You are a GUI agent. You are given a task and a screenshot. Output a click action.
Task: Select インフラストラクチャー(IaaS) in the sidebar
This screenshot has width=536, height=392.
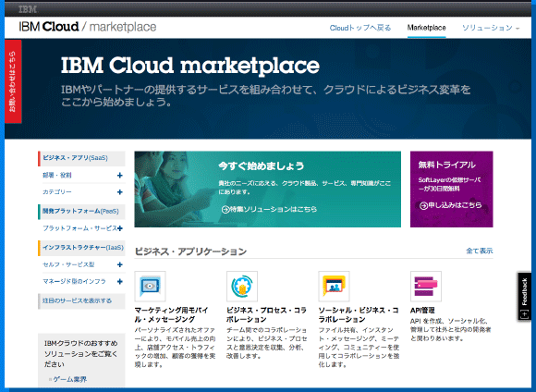pos(81,248)
